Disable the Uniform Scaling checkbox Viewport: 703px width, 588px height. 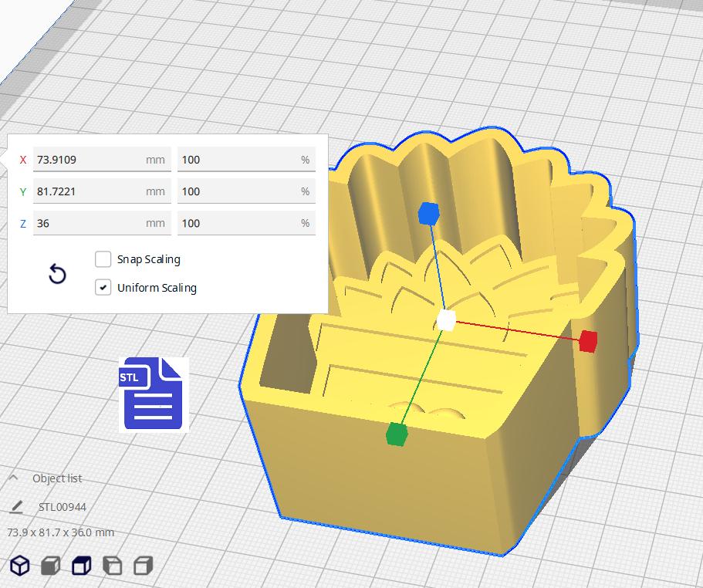click(x=103, y=287)
